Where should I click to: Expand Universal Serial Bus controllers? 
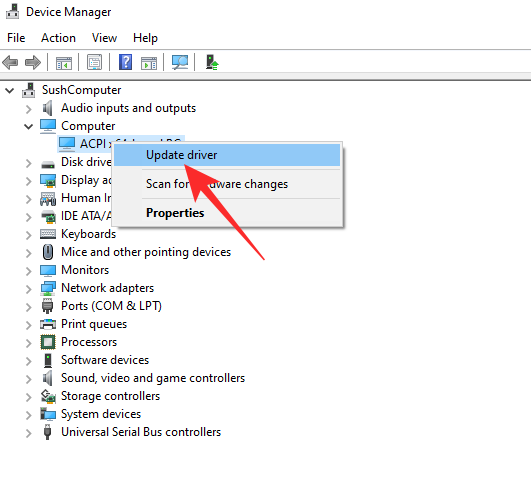click(x=28, y=433)
